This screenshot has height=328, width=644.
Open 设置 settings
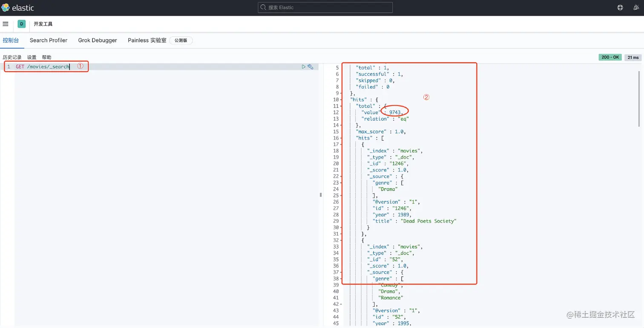pos(32,57)
